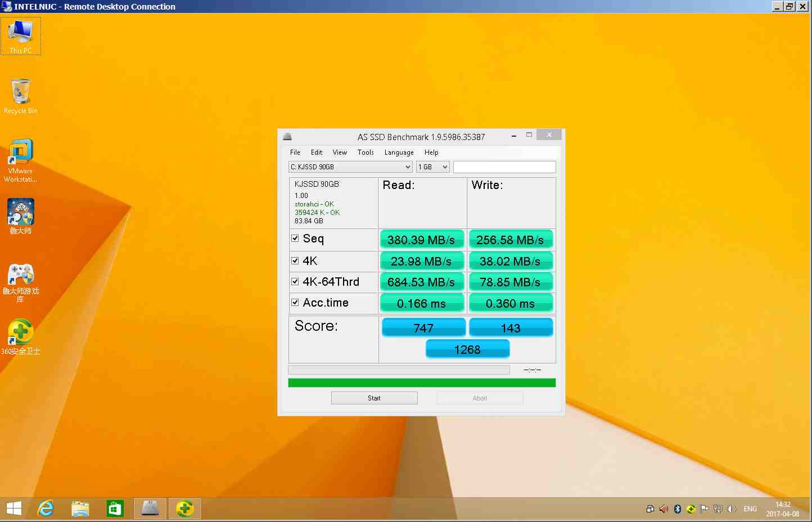Click the write access time 0.360 ms

(x=510, y=303)
